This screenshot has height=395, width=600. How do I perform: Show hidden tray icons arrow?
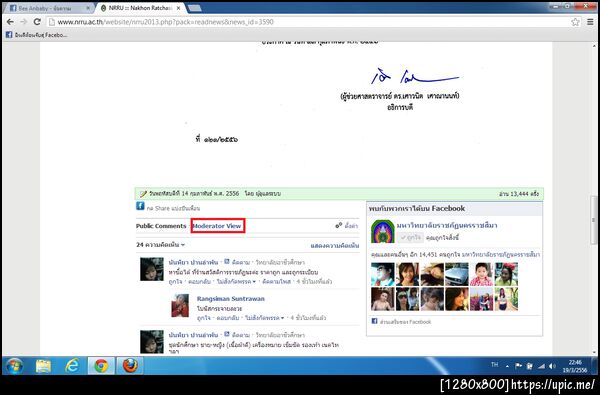coord(507,366)
